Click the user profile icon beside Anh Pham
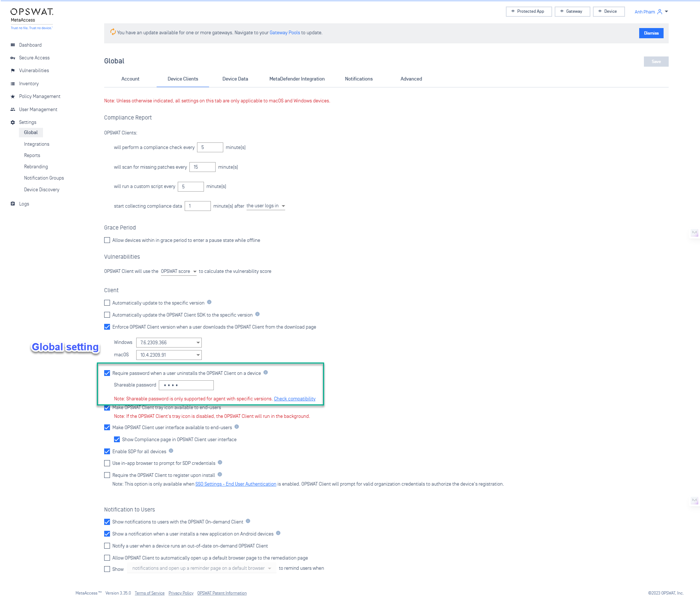This screenshot has width=700, height=604. click(660, 12)
